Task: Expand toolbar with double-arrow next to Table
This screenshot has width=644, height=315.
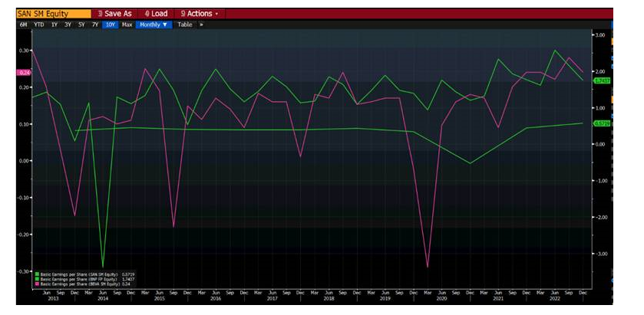Action: coord(202,25)
